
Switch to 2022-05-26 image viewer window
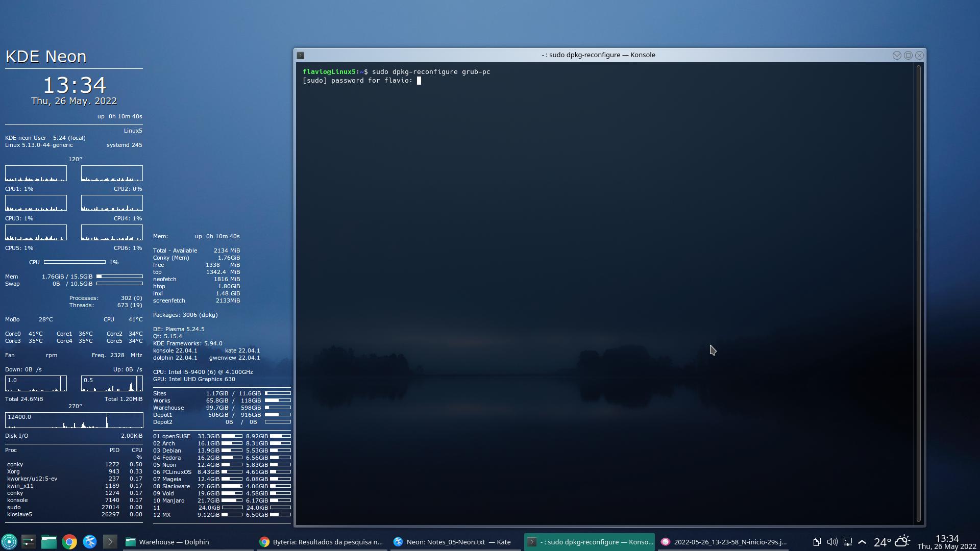[x=723, y=542]
